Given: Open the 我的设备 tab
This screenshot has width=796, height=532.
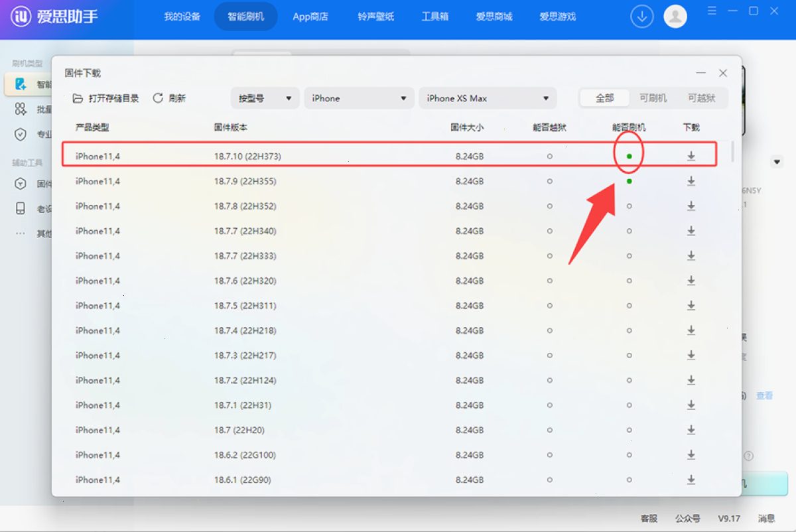Looking at the screenshot, I should click(182, 17).
